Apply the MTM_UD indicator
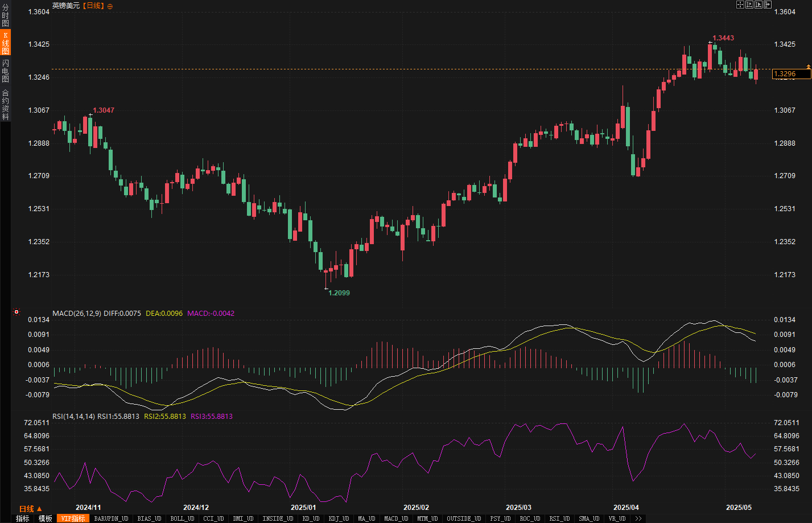This screenshot has width=812, height=523. coord(427,518)
